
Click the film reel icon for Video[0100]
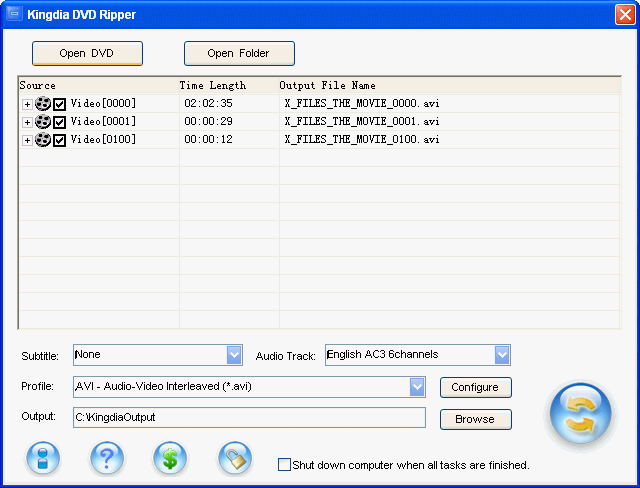click(42, 140)
